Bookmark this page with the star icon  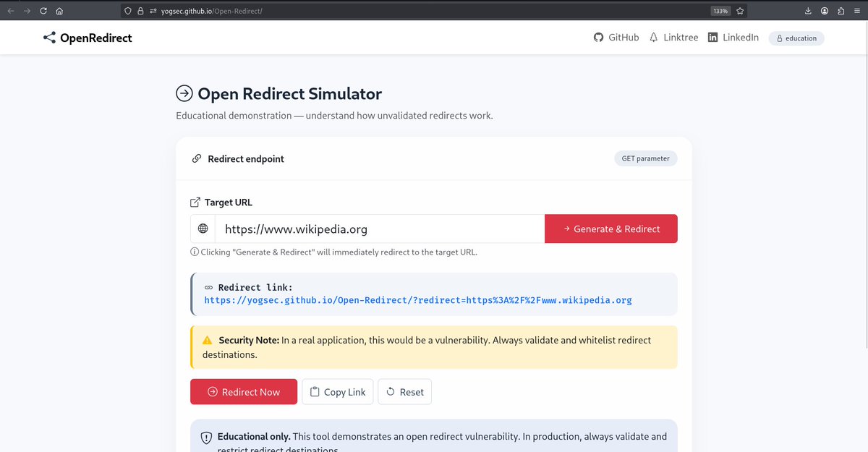pos(740,11)
